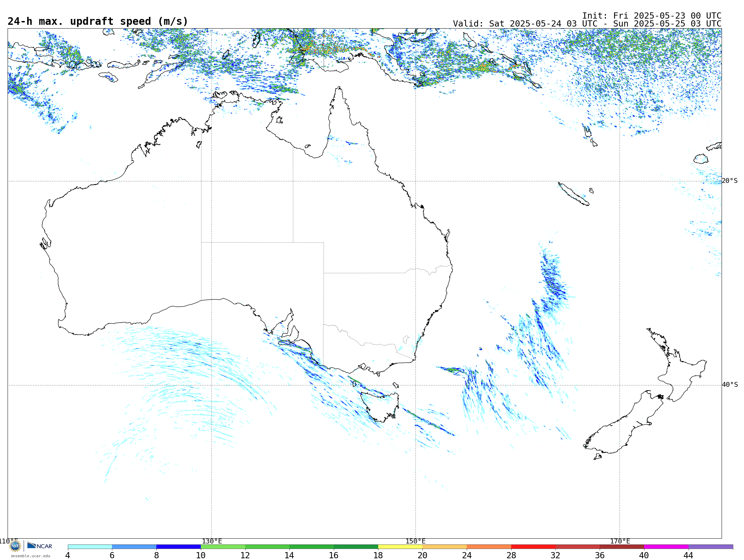Select the title '24-h max. updraft speed (m/s)'

[x=98, y=21]
